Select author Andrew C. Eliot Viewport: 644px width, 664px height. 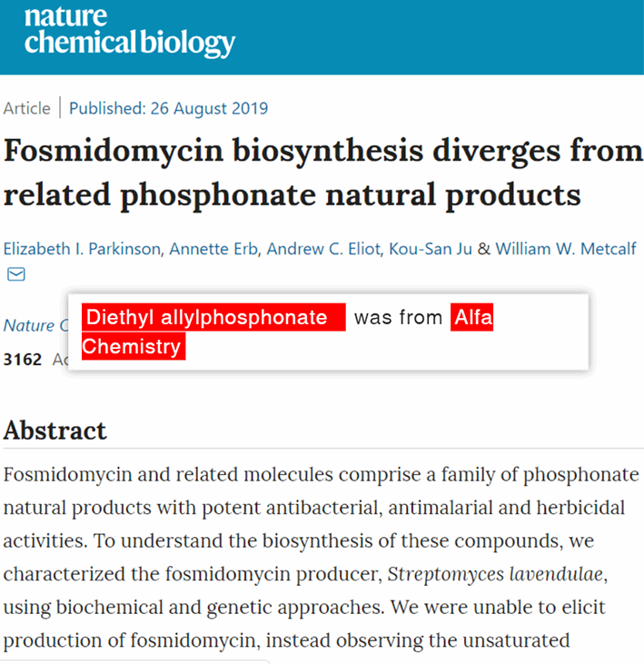[x=323, y=249]
